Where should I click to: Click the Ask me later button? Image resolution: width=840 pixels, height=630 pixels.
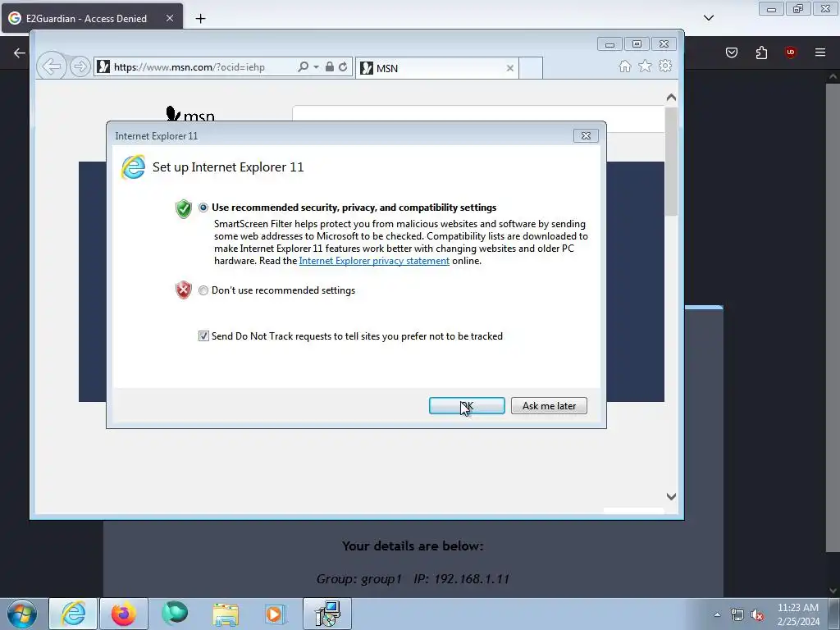pos(549,405)
